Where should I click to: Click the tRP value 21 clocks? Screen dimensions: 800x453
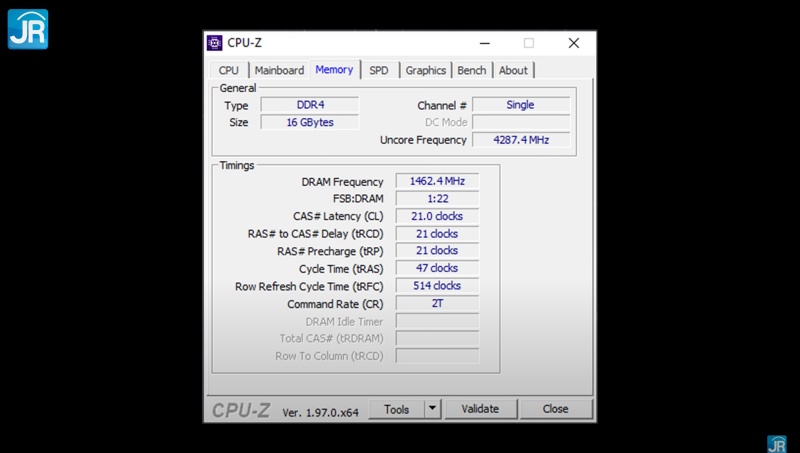click(437, 250)
